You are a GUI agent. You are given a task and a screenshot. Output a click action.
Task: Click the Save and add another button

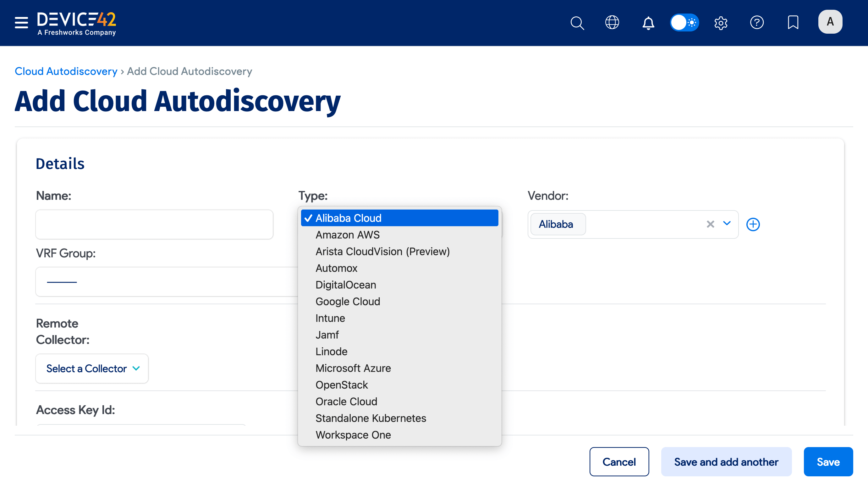(x=726, y=462)
